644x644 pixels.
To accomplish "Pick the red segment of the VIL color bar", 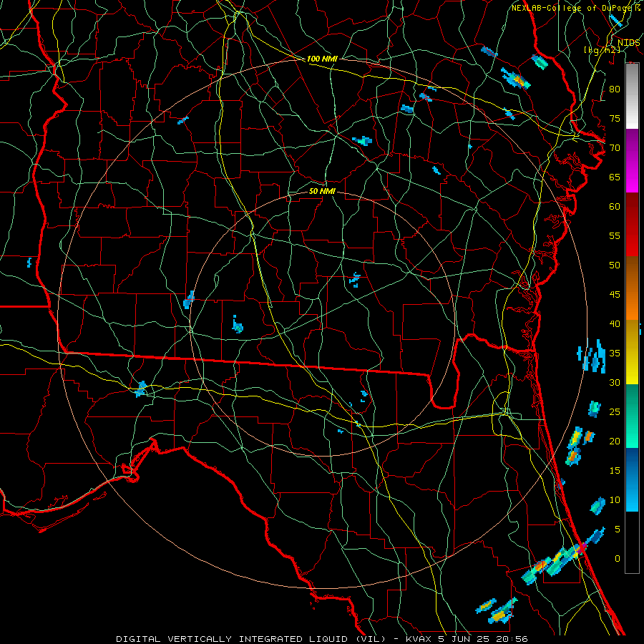I will coord(632,224).
